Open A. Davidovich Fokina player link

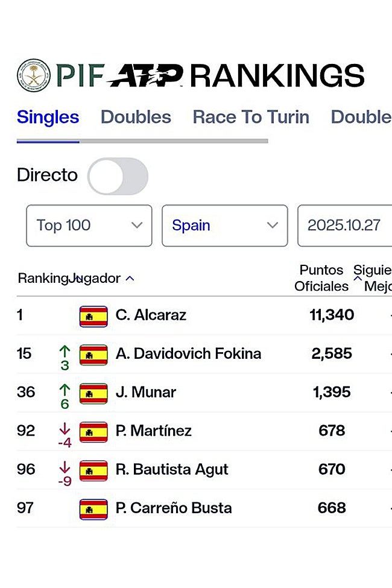tap(188, 354)
